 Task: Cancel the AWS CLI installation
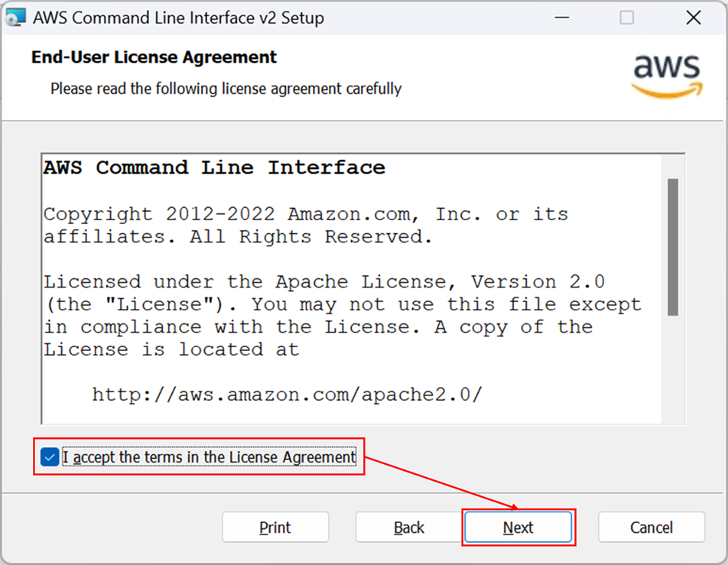[x=652, y=528]
